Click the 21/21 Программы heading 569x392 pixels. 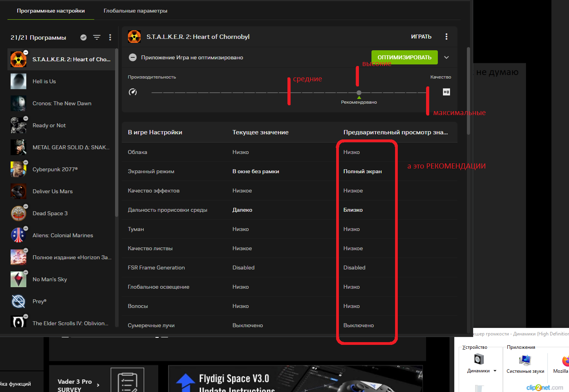(x=38, y=37)
